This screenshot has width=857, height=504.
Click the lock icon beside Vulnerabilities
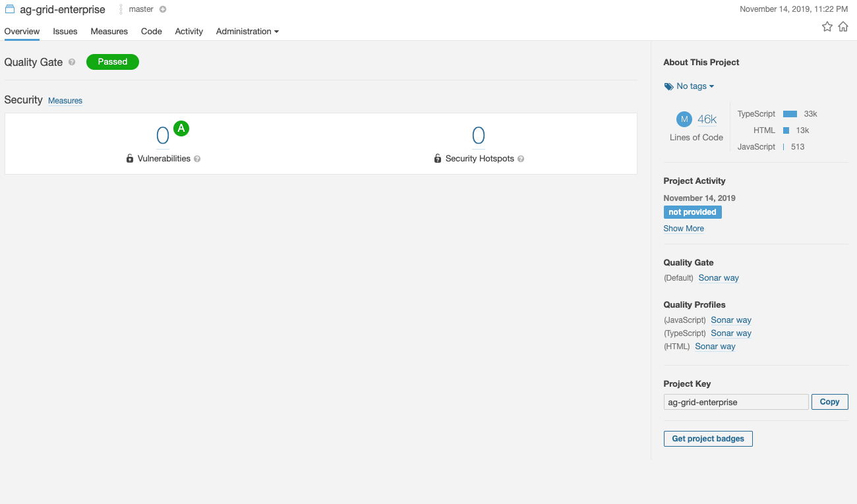pyautogui.click(x=130, y=159)
